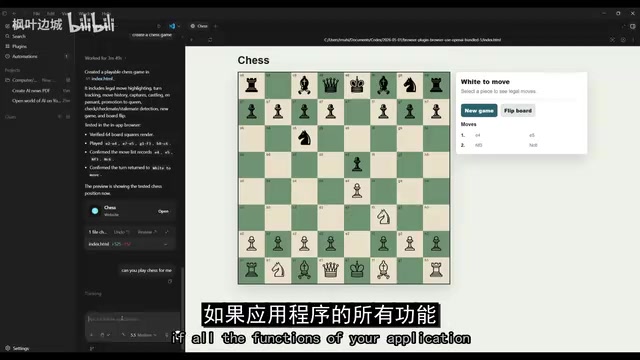This screenshot has width=640, height=360.
Task: Add a new browser tab with plus
Action: [x=216, y=26]
